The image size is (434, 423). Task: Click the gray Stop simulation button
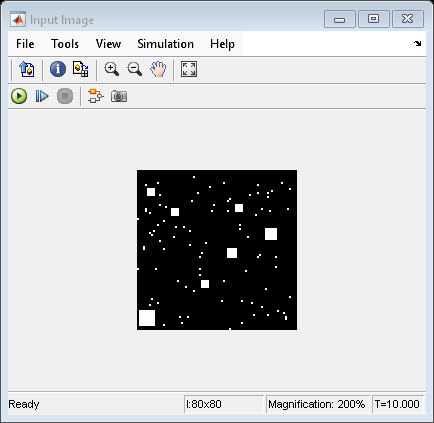click(65, 96)
